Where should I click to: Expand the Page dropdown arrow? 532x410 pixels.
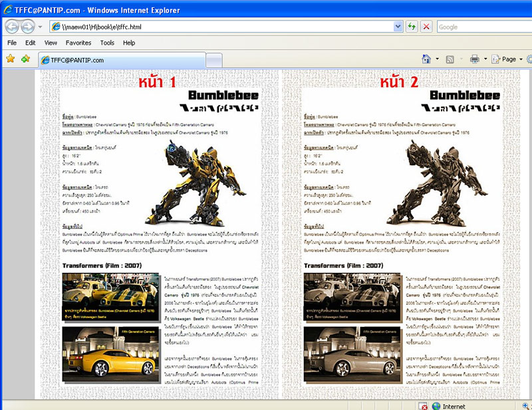(x=521, y=59)
